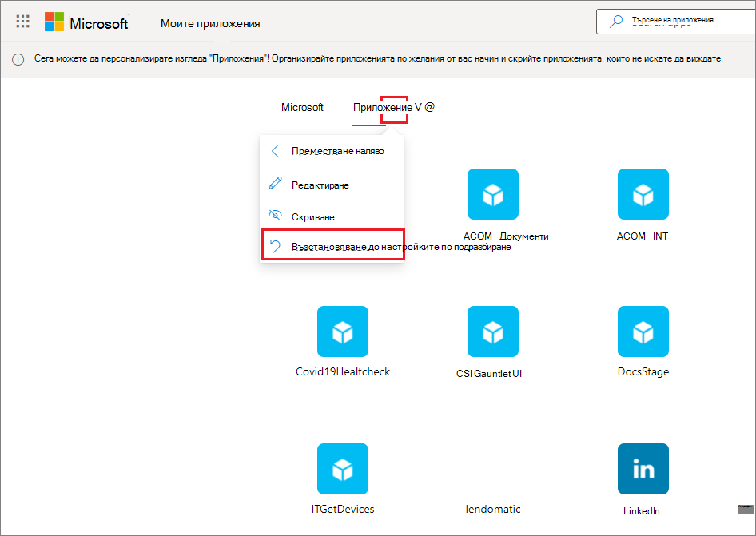Choose Преместване наляво from the menu
This screenshot has height=536, width=756.
pos(332,151)
